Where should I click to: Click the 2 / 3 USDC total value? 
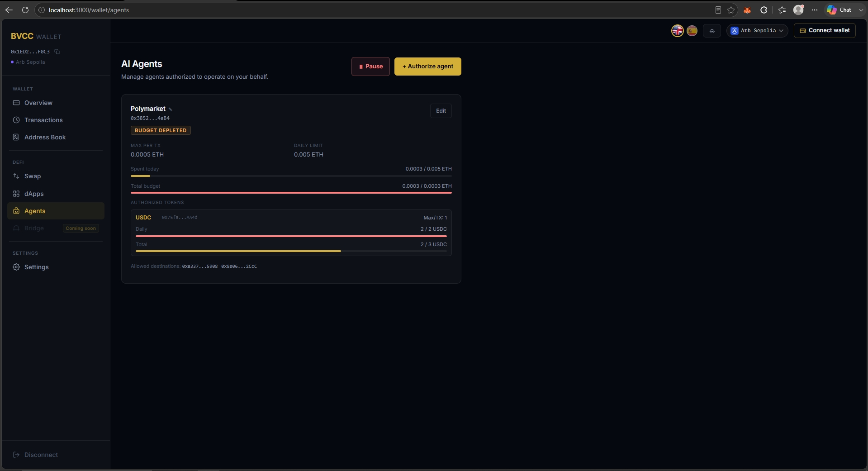[434, 244]
